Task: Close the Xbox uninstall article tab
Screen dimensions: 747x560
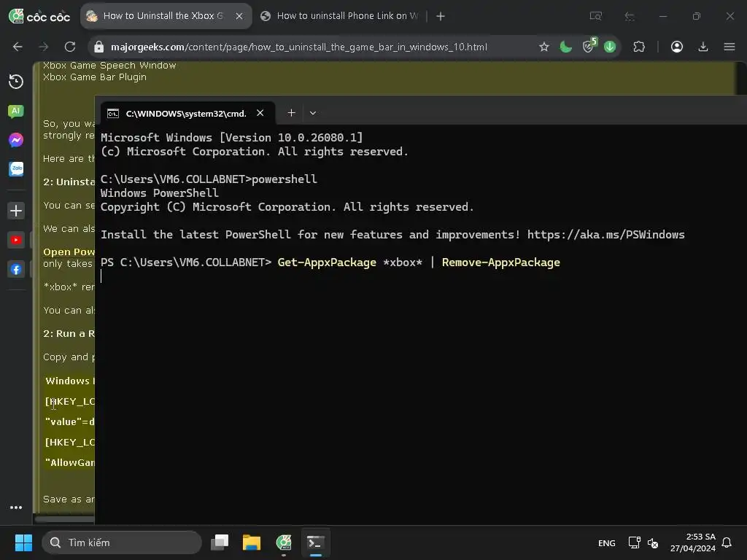Action: pos(239,16)
